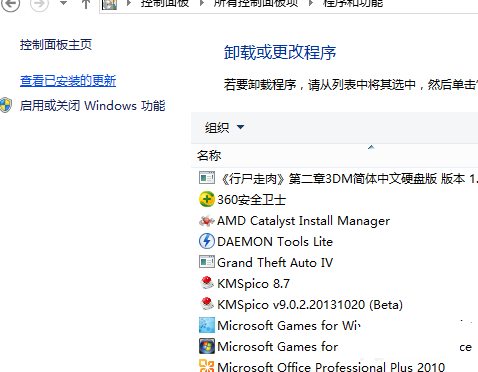Image resolution: width=478 pixels, height=372 pixels.
Task: Expand the arrow after 控制面板 in breadcrumb
Action: [202, 3]
